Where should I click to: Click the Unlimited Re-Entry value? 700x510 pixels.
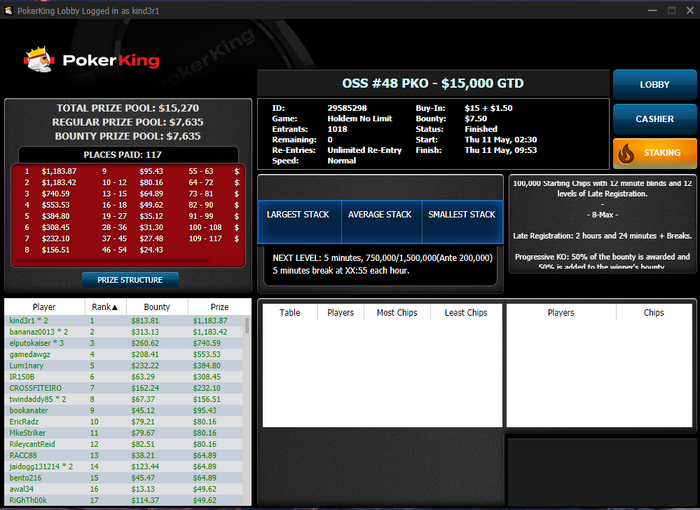point(364,150)
